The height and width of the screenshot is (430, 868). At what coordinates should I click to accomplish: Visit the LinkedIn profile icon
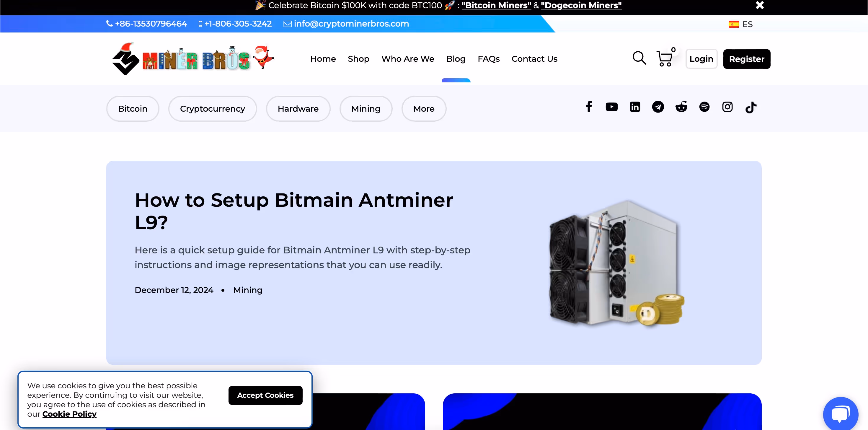pos(635,107)
